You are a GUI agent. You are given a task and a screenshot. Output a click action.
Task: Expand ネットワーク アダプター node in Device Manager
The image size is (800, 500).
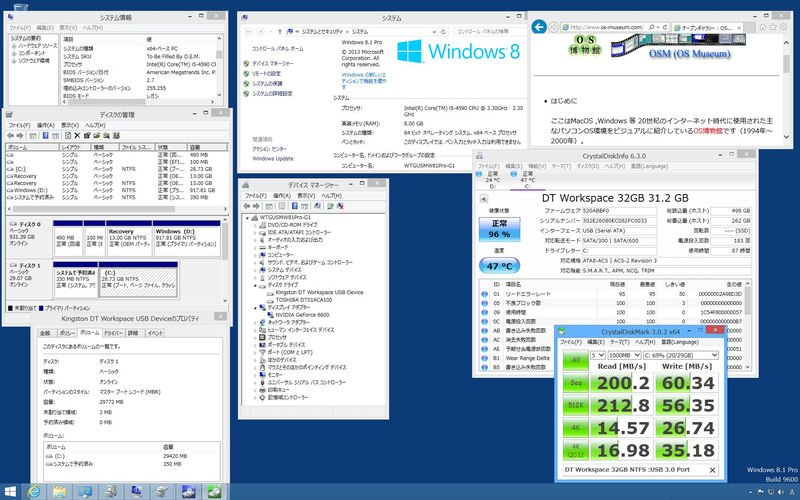pos(256,322)
